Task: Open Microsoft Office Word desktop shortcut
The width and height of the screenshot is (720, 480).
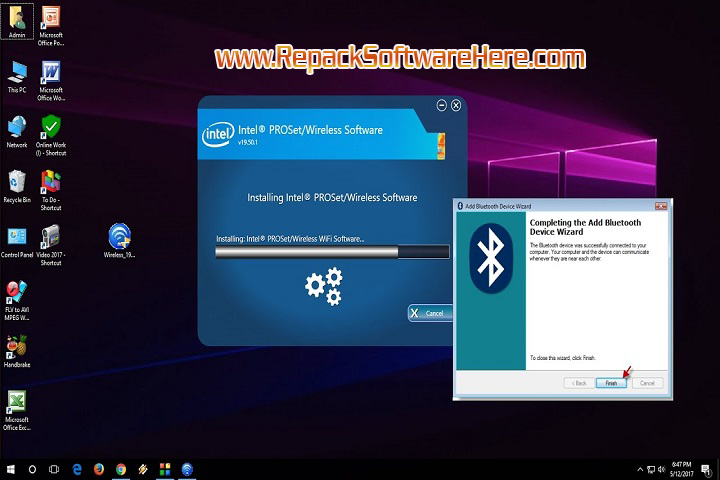Action: pyautogui.click(x=51, y=81)
